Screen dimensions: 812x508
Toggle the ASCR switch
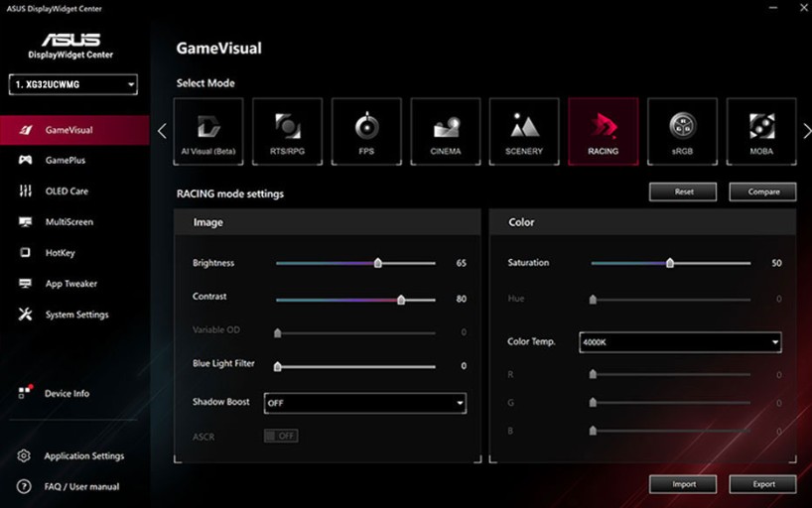tap(281, 436)
